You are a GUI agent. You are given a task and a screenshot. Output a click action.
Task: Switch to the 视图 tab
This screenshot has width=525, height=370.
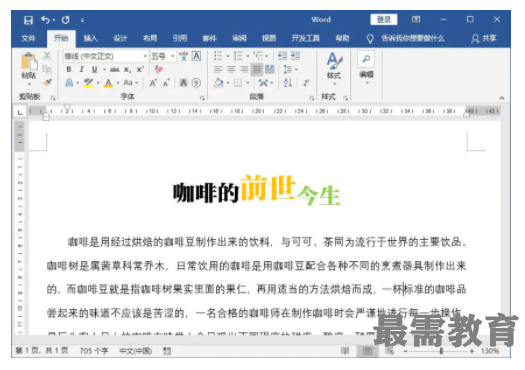269,39
